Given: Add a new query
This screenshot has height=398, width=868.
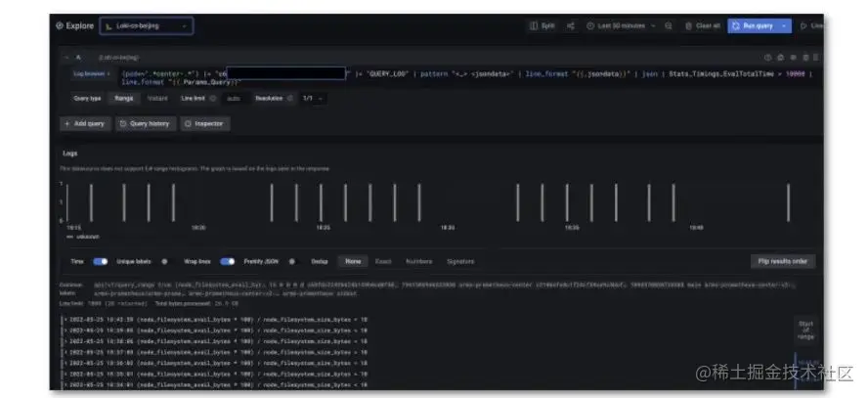Looking at the screenshot, I should click(x=85, y=124).
